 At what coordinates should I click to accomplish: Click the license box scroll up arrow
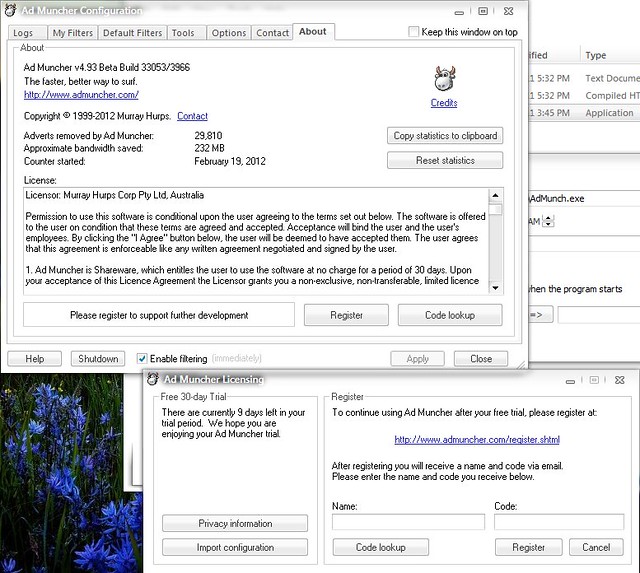(496, 195)
